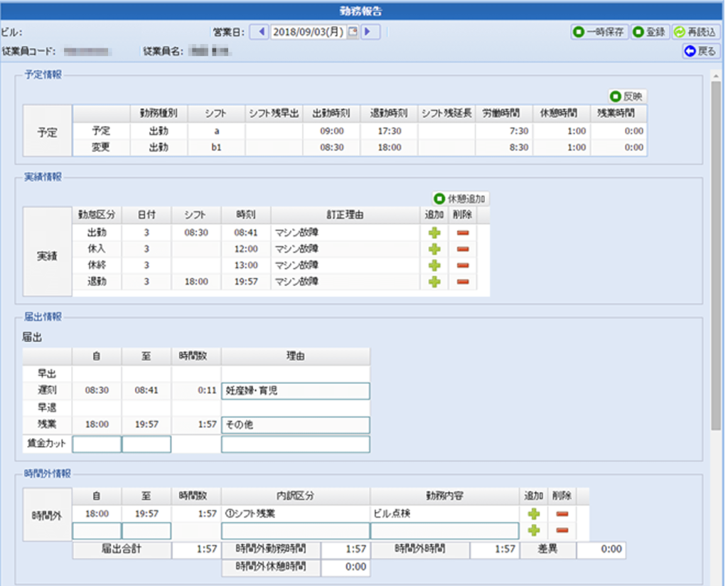Screen dimensions: 728x586
Task: Add row after 休入 record
Action: pos(434,249)
